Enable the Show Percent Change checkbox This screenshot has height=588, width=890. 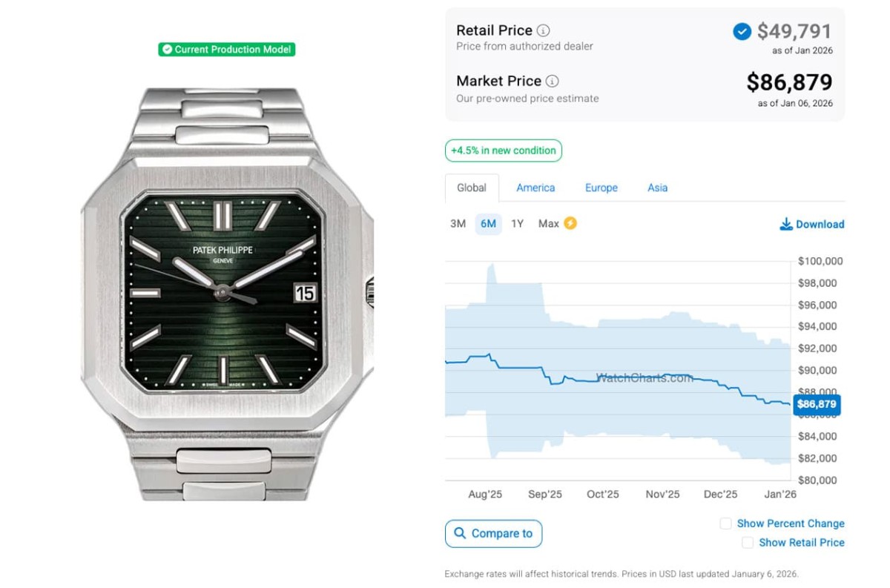click(726, 523)
